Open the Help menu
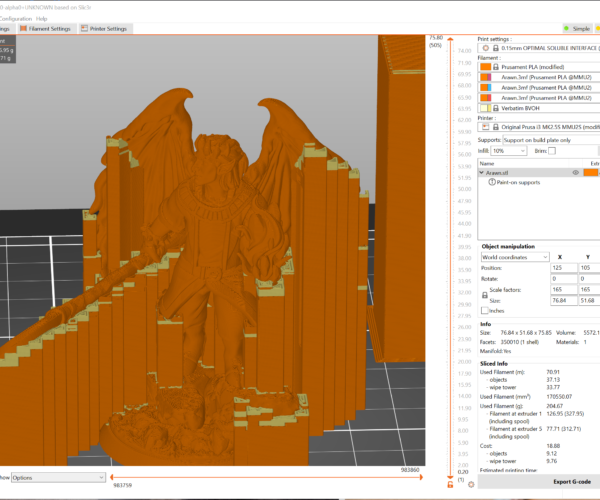The width and height of the screenshot is (600, 500). [42, 18]
